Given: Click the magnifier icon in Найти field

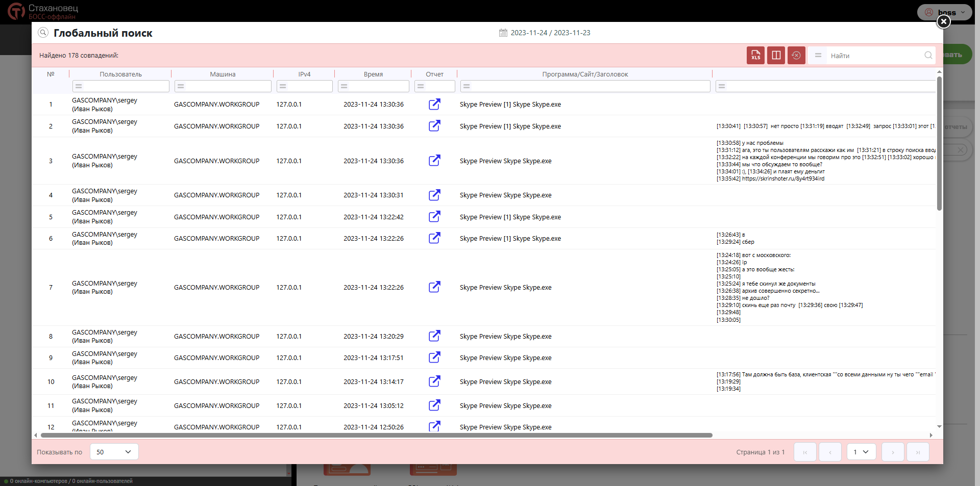Looking at the screenshot, I should click(928, 56).
